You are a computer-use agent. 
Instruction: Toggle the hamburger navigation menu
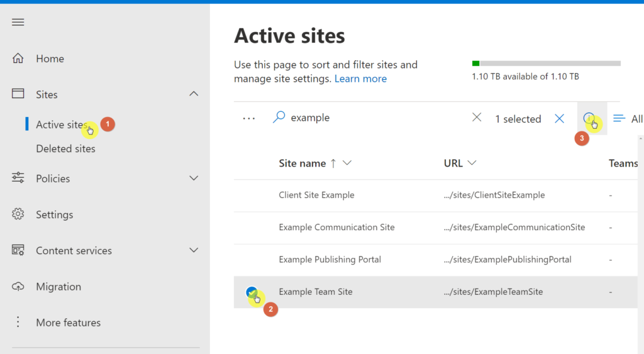point(18,22)
